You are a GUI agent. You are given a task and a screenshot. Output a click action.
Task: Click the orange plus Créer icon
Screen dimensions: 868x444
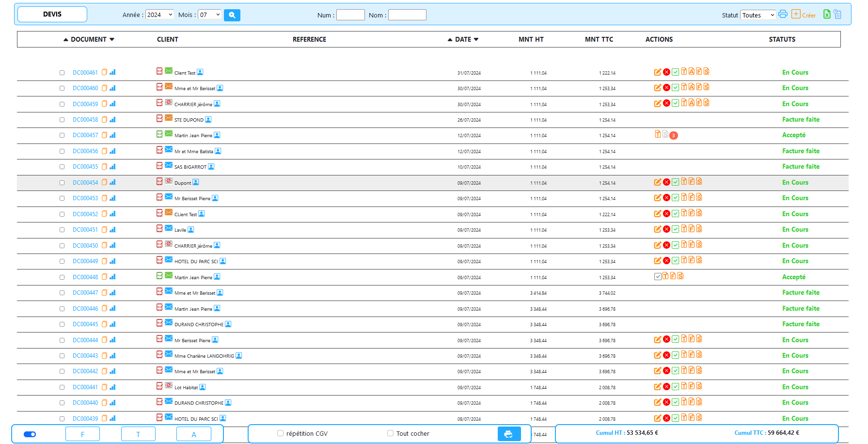[x=796, y=14]
